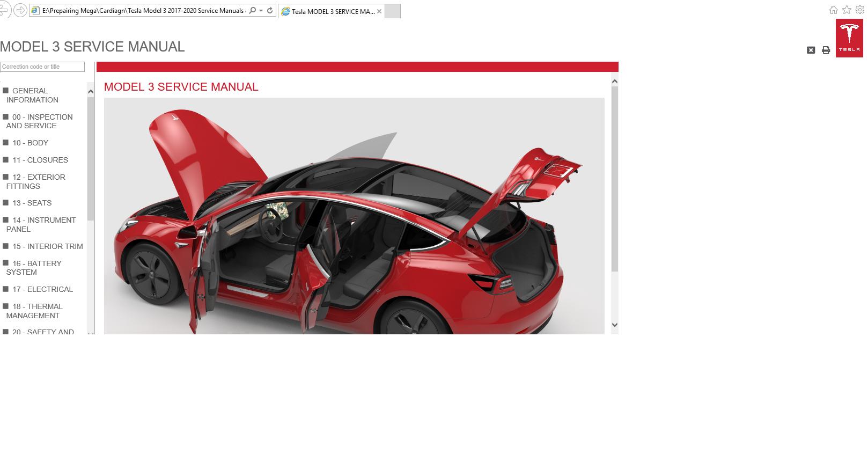This screenshot has width=868, height=469.
Task: Open 18 - THERMAL MANAGEMENT section
Action: 34,311
